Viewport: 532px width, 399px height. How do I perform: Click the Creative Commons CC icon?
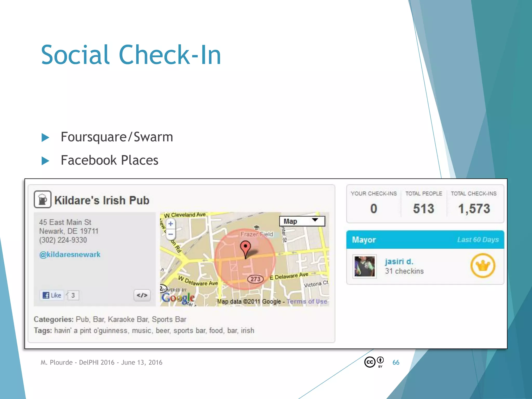(x=370, y=362)
